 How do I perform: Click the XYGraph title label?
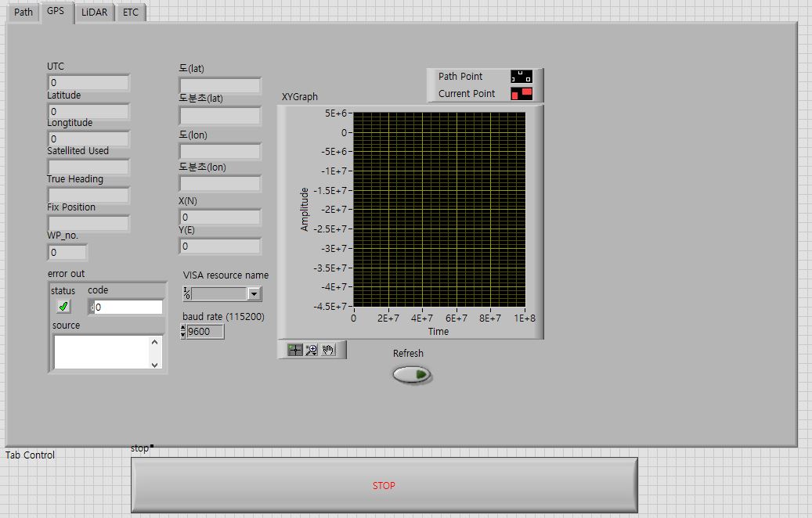(300, 97)
